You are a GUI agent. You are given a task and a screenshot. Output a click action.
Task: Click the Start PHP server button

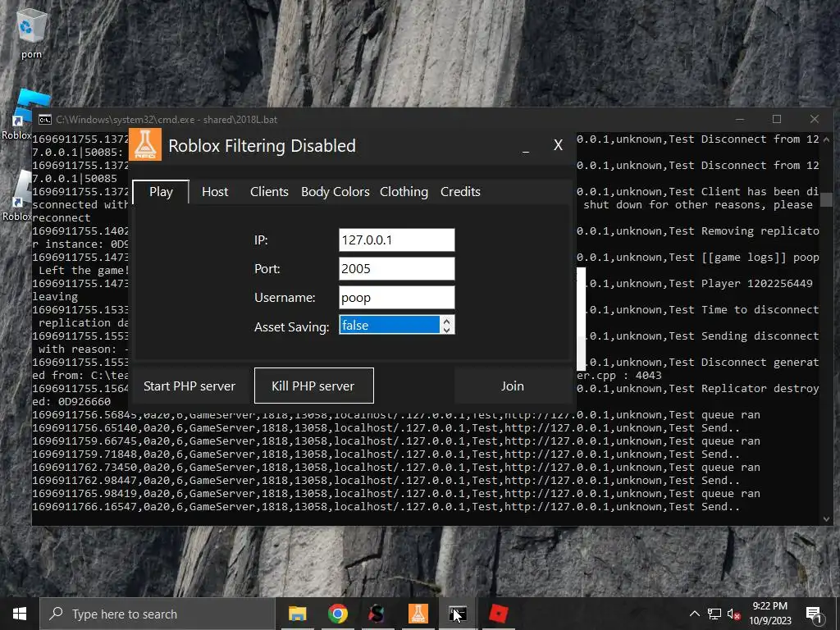[x=189, y=386]
